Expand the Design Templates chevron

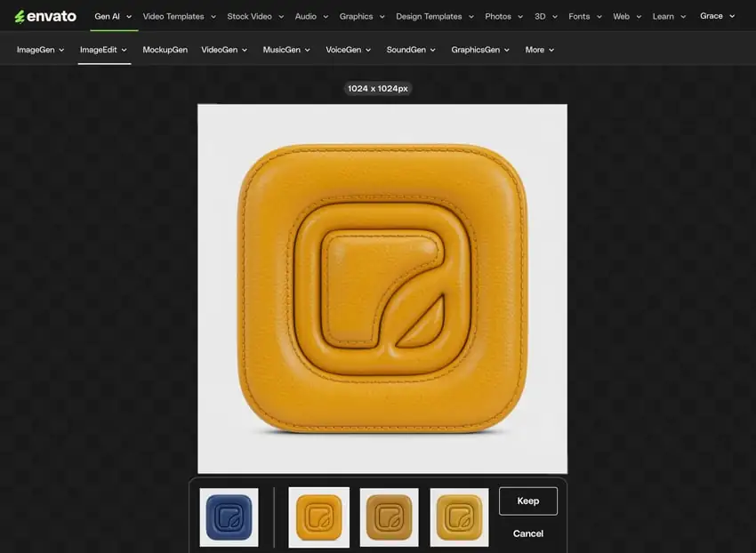click(x=471, y=17)
